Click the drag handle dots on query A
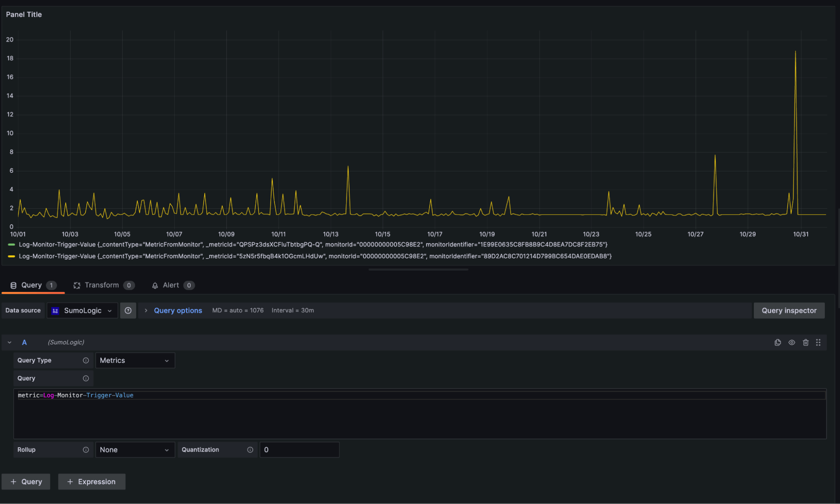Screen dimensions: 840x504 click(818, 342)
